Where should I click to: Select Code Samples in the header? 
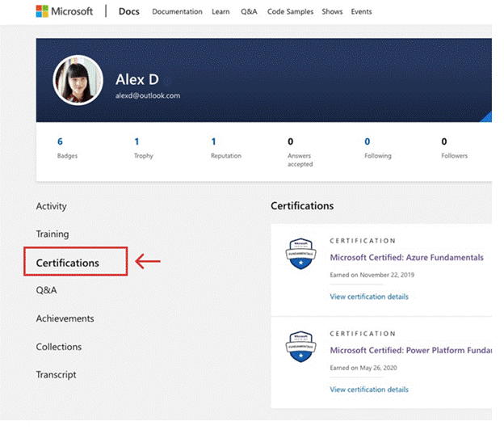pos(290,11)
